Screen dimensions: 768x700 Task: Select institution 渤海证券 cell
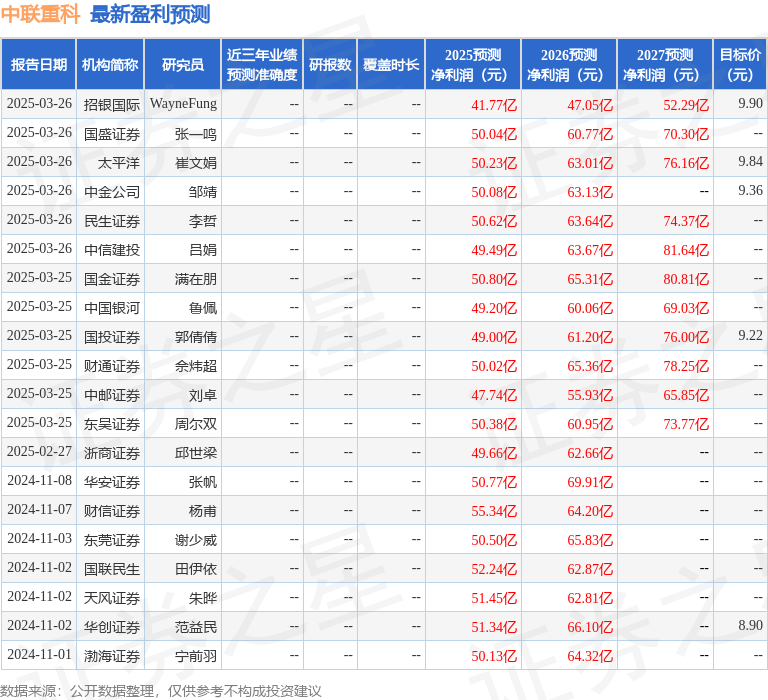112,656
